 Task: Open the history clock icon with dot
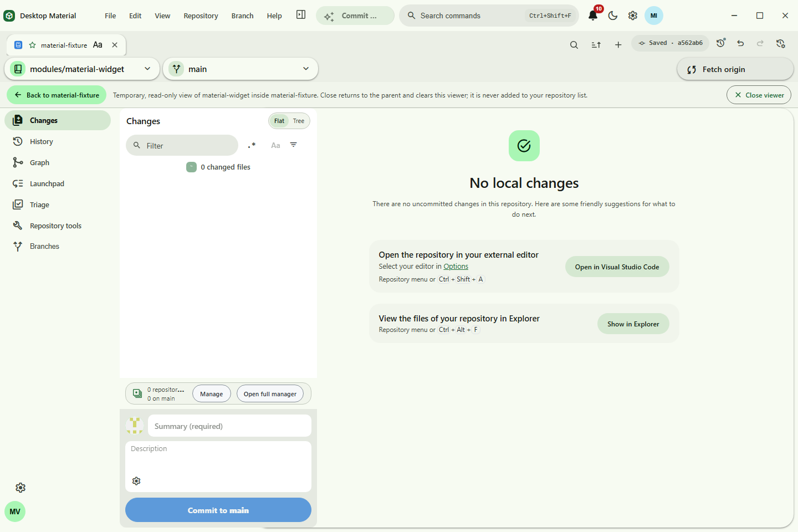click(720, 43)
